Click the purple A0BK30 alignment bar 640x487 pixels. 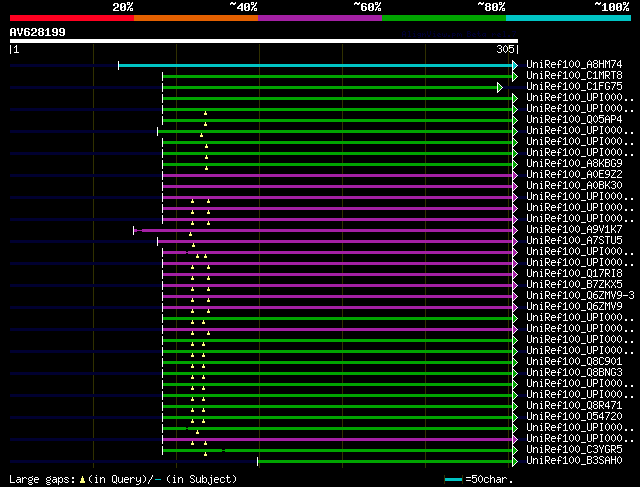coord(340,186)
